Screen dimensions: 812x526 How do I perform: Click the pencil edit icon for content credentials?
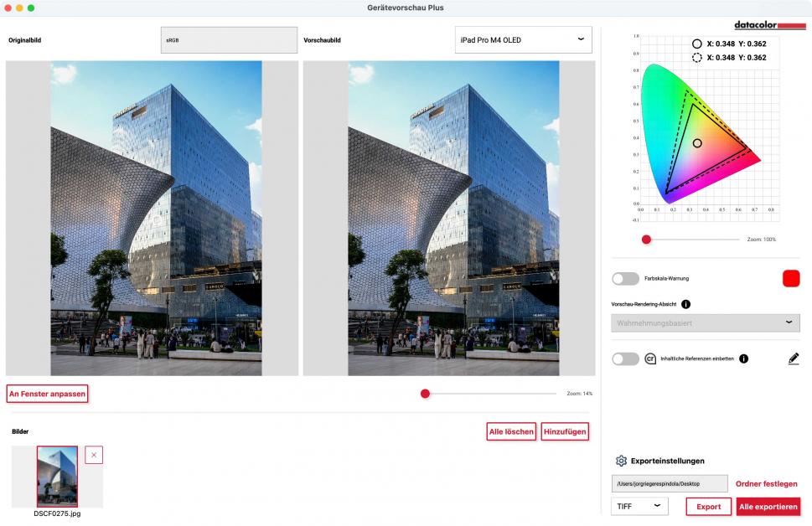pos(794,358)
